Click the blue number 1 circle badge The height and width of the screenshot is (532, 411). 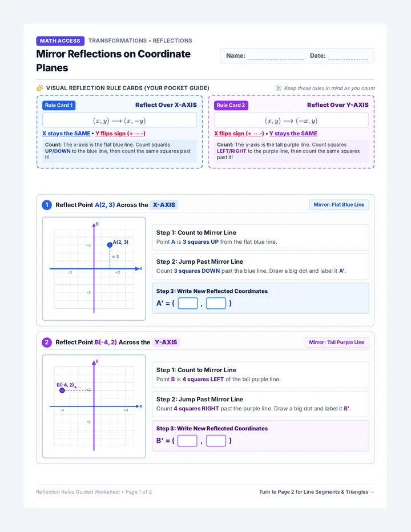coord(47,205)
